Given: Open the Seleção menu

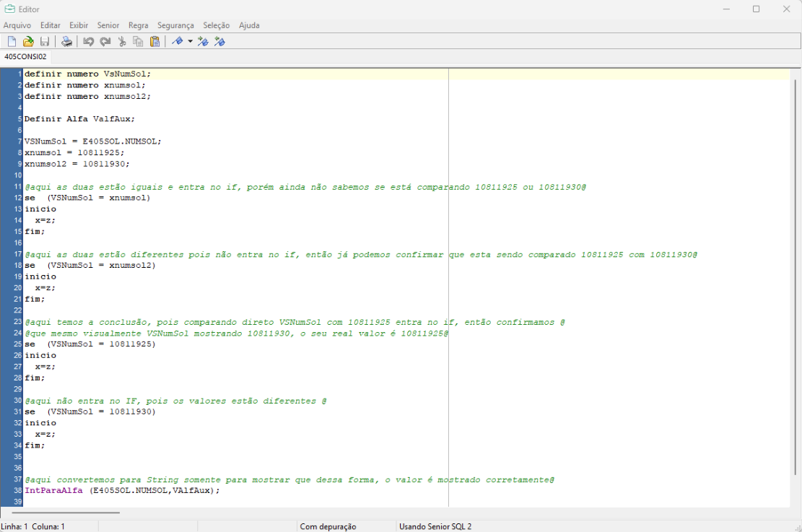Looking at the screenshot, I should pos(217,25).
